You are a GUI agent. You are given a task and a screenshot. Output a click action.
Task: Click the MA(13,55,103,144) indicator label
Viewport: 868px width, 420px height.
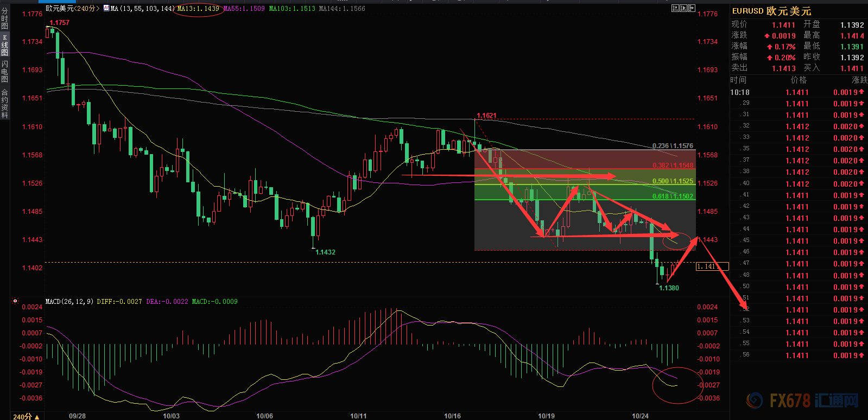point(142,8)
